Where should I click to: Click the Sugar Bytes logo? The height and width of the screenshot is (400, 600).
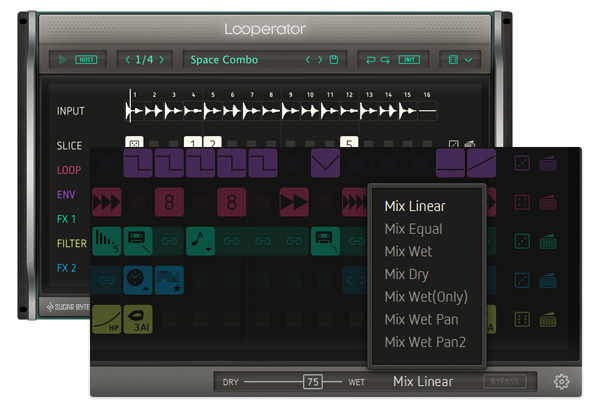pyautogui.click(x=68, y=307)
